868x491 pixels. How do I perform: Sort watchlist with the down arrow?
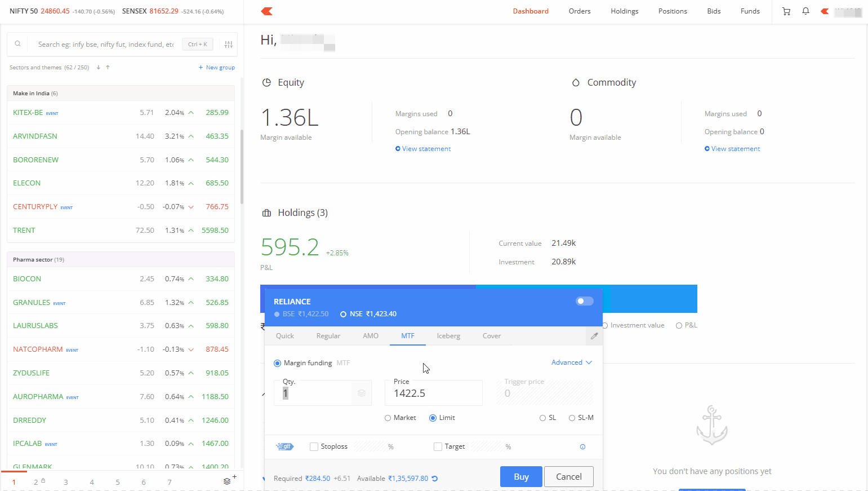(x=98, y=67)
